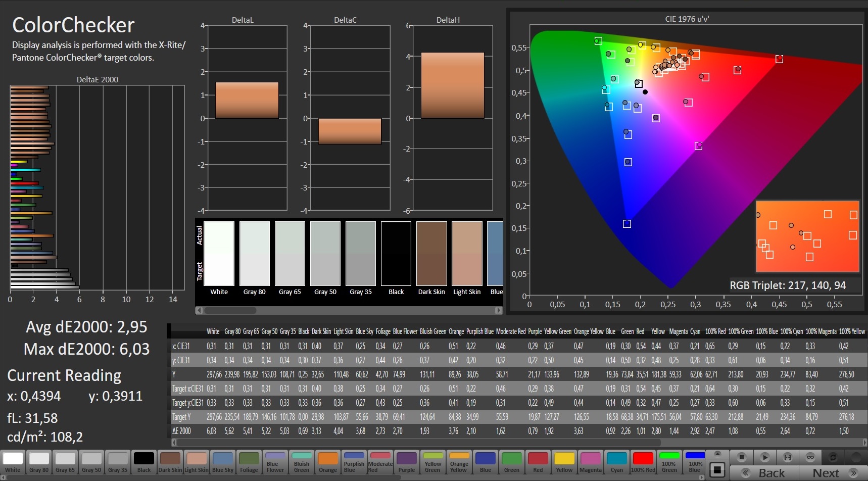This screenshot has height=481, width=868.
Task: Select the Dark Skin swatch button
Action: point(170,462)
